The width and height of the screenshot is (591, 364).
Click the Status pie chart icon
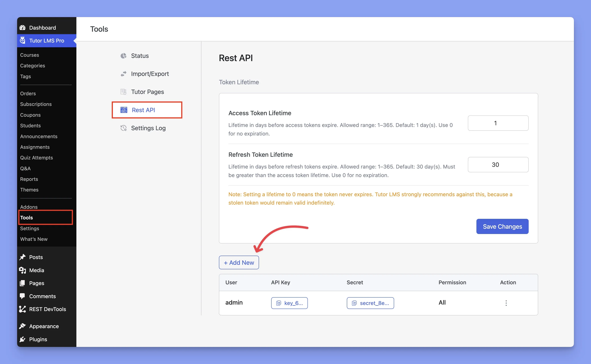pyautogui.click(x=123, y=56)
